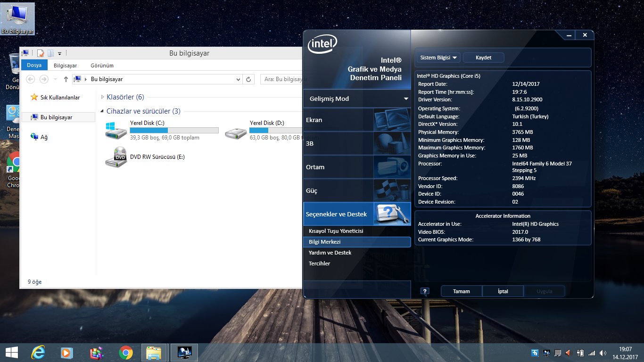Select Kısayol Tuşu Yöneticisi menu item
Image resolution: width=644 pixels, height=362 pixels.
[336, 231]
